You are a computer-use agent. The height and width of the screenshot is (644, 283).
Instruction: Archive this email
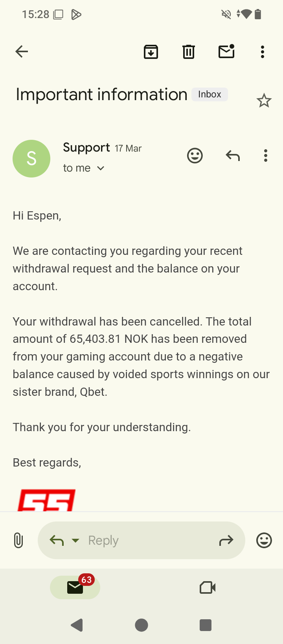tap(151, 51)
